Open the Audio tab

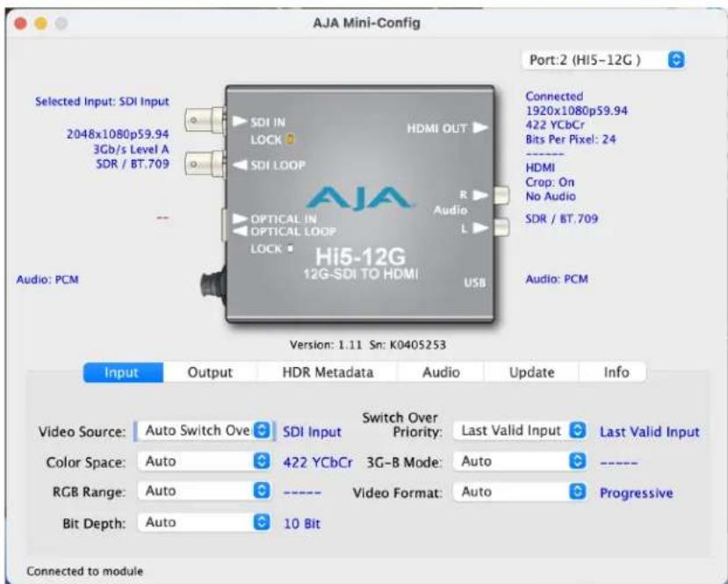click(x=441, y=372)
